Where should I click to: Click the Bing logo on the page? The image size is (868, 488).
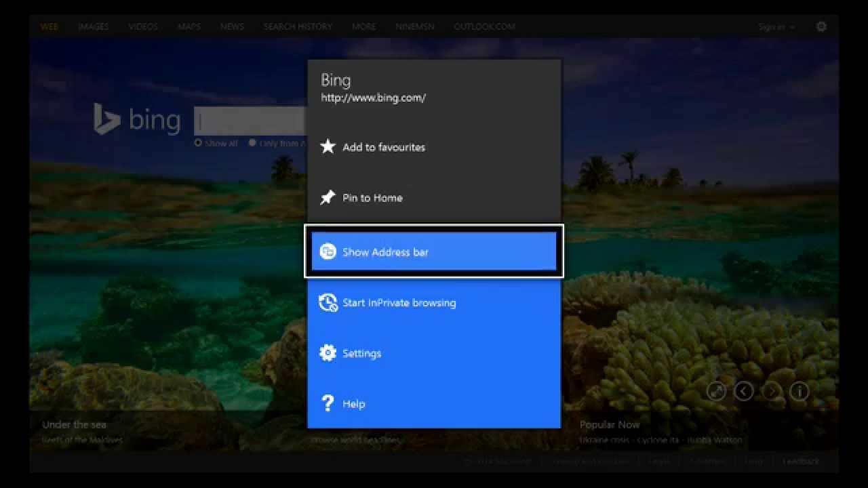[x=137, y=119]
